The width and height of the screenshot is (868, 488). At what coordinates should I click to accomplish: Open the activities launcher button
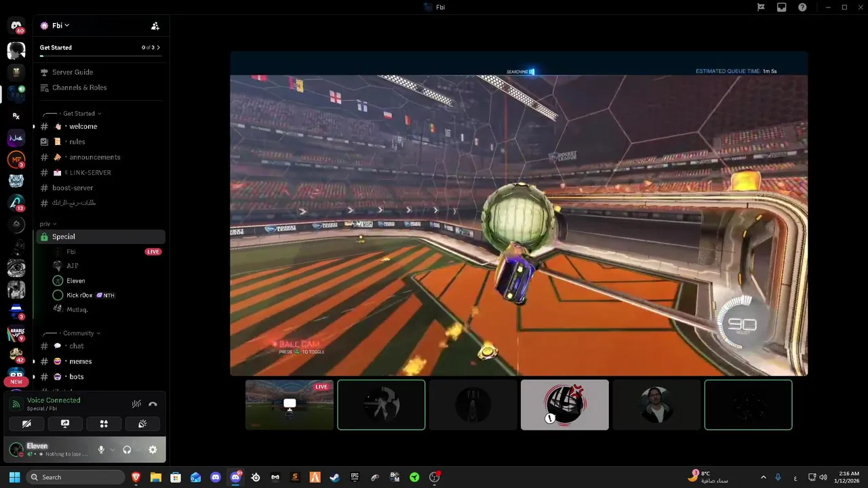104,424
